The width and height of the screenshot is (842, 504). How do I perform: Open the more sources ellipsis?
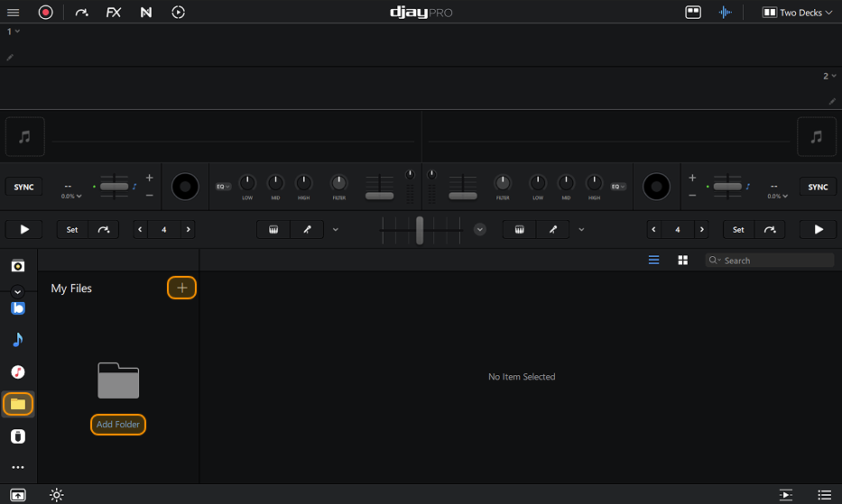click(18, 468)
